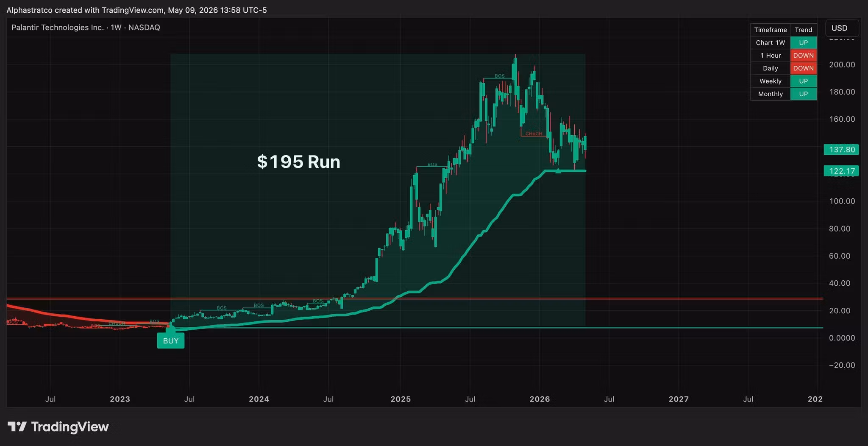This screenshot has height=446, width=868.
Task: Click the "Weekly" row label
Action: (771, 81)
